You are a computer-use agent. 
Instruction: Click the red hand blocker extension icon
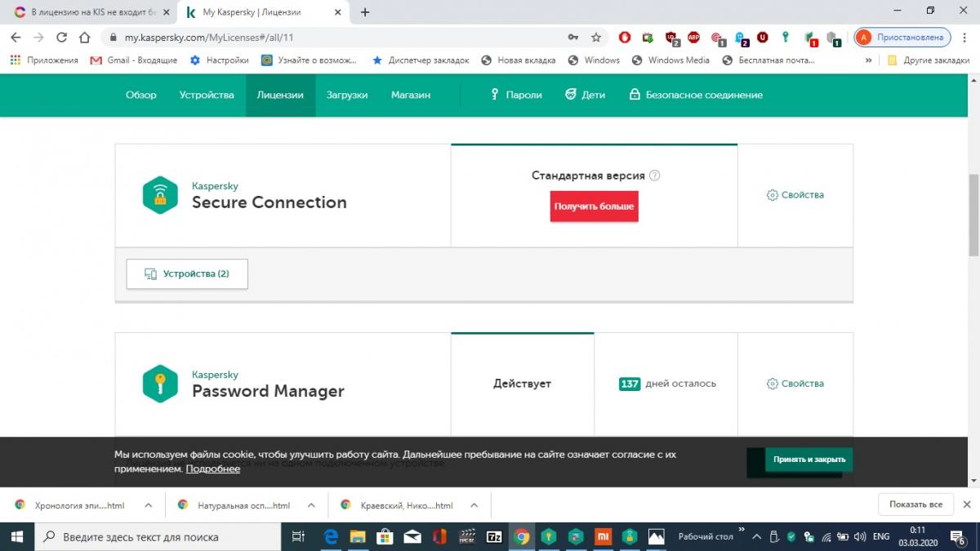(625, 37)
